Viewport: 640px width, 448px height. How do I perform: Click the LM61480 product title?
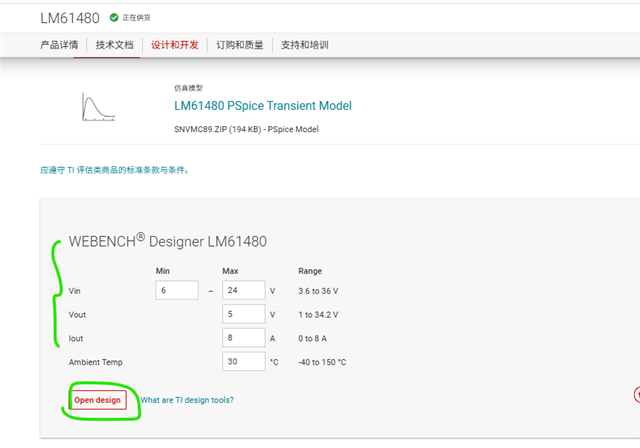point(70,18)
